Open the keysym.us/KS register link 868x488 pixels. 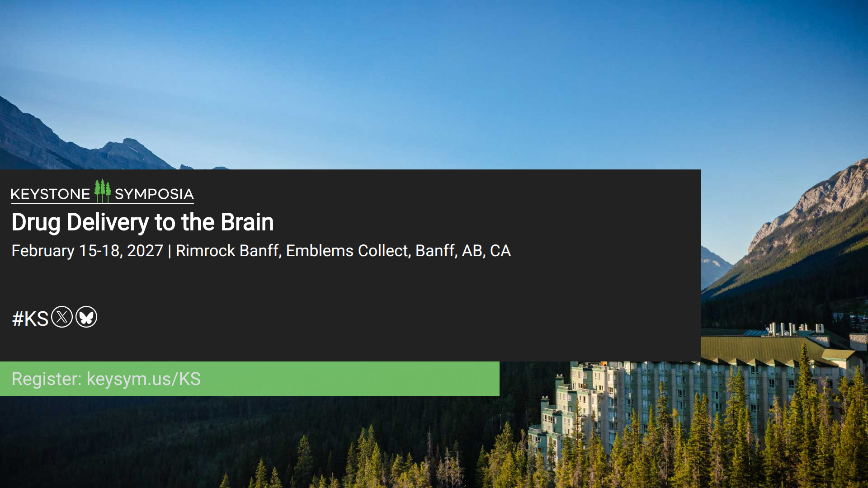(143, 379)
